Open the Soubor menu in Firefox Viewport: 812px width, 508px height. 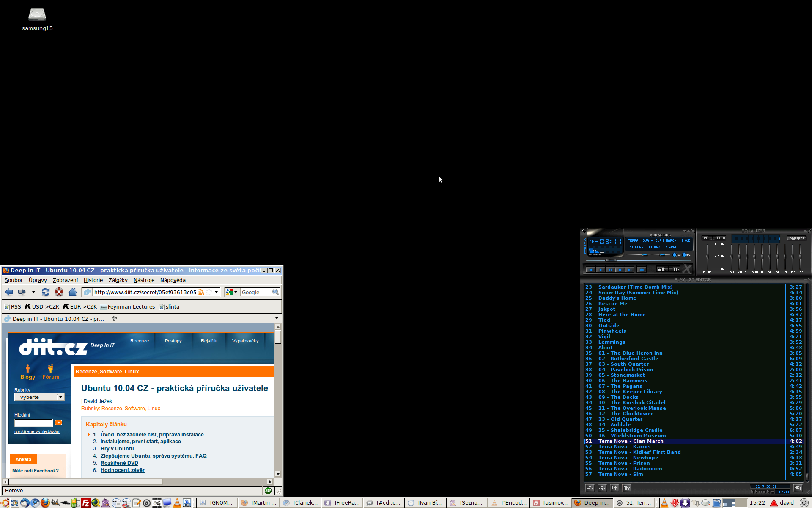[14, 280]
